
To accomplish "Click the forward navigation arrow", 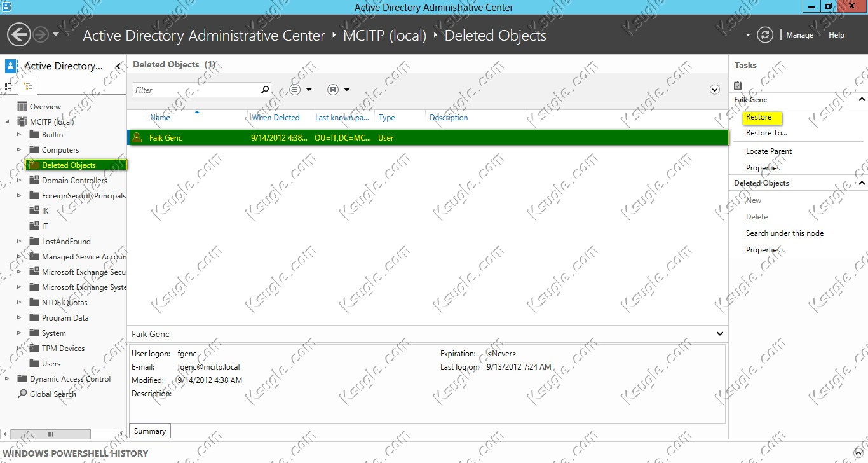I will tap(40, 34).
